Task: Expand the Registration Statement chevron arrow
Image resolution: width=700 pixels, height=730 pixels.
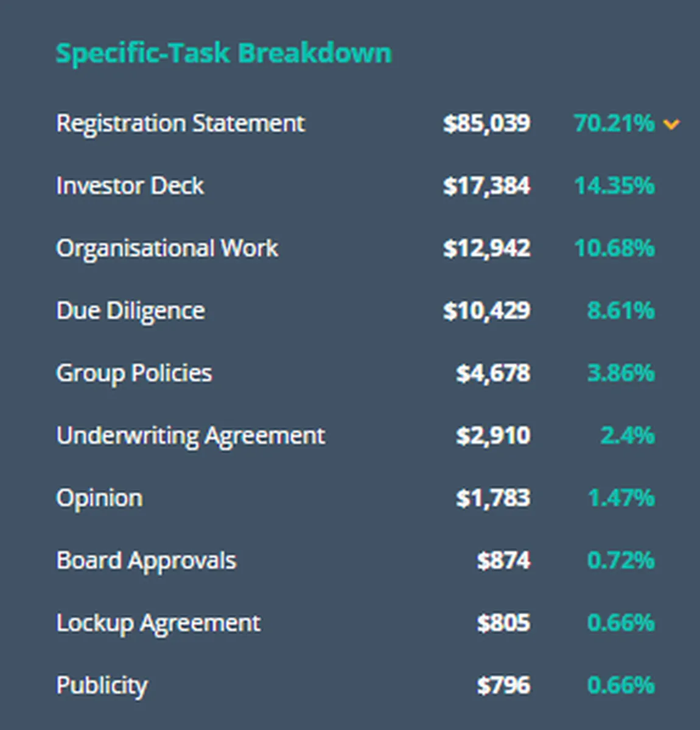Action: click(671, 125)
